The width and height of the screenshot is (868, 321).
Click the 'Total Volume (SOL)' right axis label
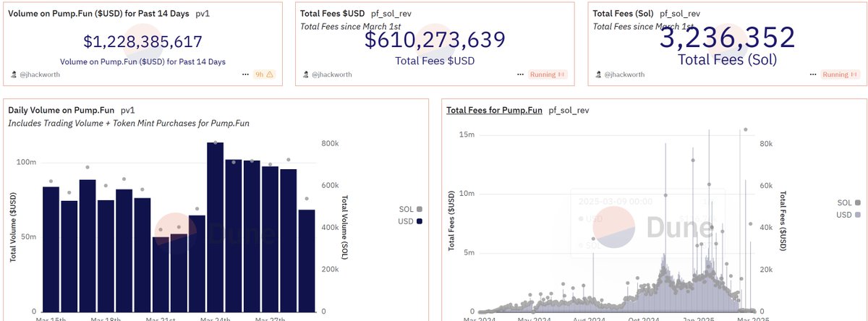[x=344, y=227]
